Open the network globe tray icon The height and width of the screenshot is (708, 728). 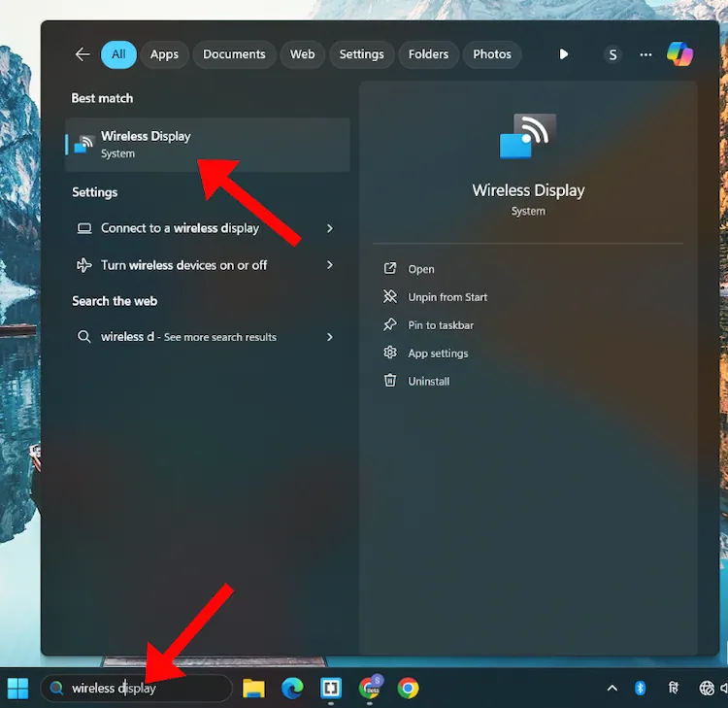click(x=707, y=688)
